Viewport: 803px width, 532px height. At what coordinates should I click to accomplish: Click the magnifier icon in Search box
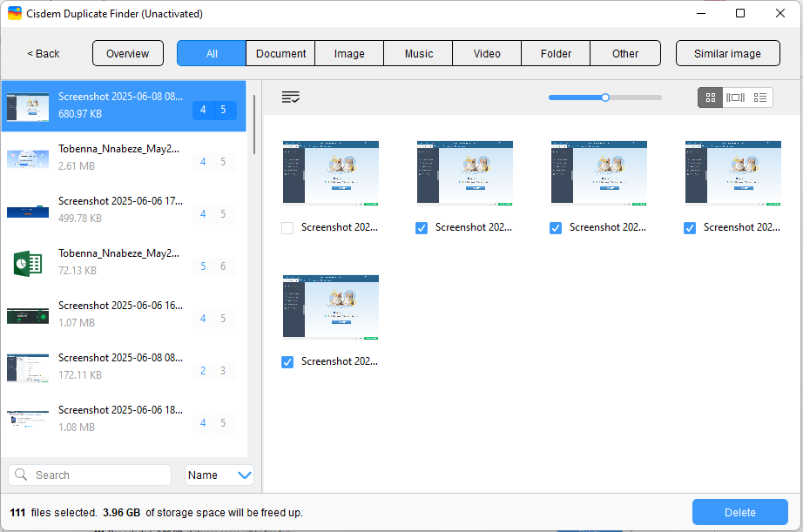pyautogui.click(x=21, y=475)
